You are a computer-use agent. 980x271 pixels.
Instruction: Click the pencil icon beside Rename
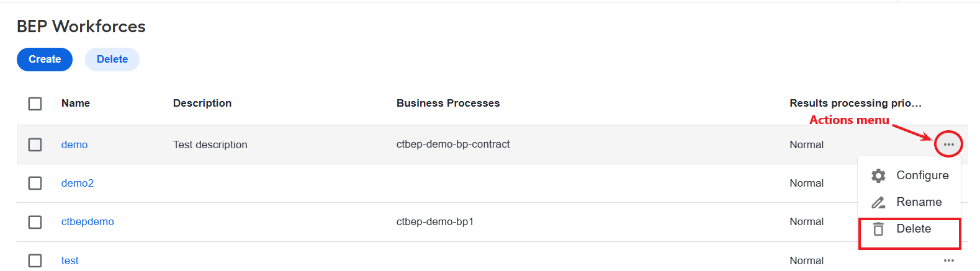click(878, 202)
